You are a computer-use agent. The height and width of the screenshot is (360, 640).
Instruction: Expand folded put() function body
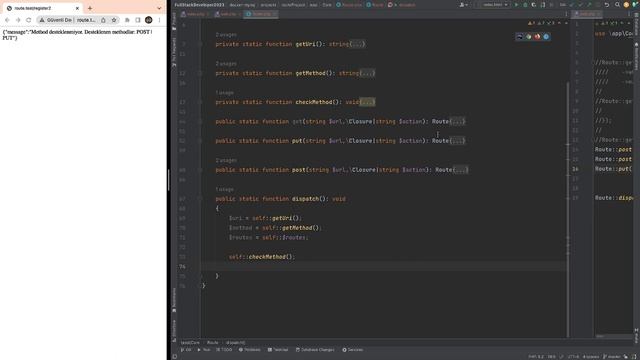[x=458, y=141]
